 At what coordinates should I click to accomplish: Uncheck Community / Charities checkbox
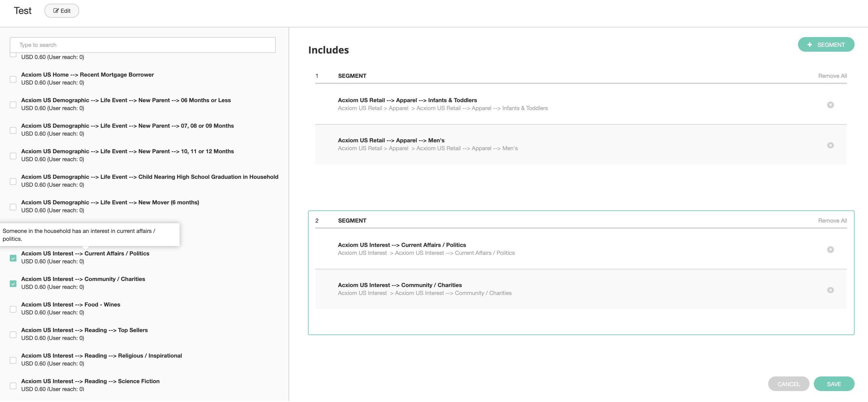pyautogui.click(x=13, y=283)
